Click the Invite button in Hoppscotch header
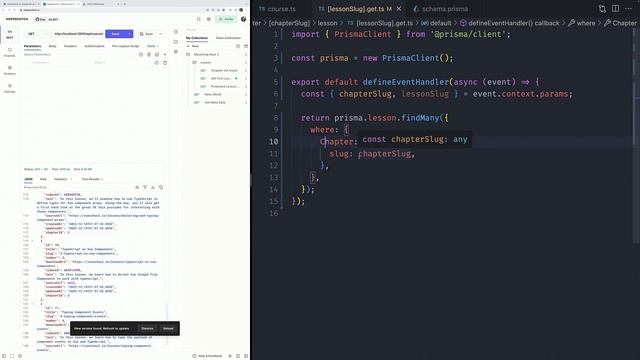This screenshot has height=360, width=640. click(x=226, y=19)
